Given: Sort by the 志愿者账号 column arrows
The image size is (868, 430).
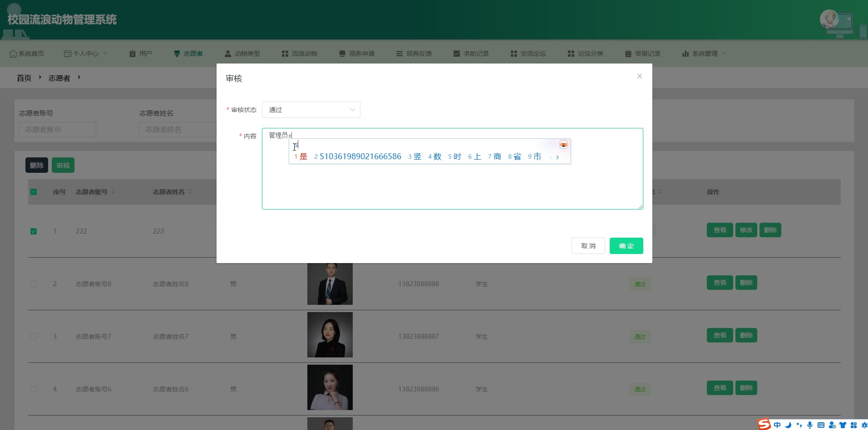Looking at the screenshot, I should (113, 192).
